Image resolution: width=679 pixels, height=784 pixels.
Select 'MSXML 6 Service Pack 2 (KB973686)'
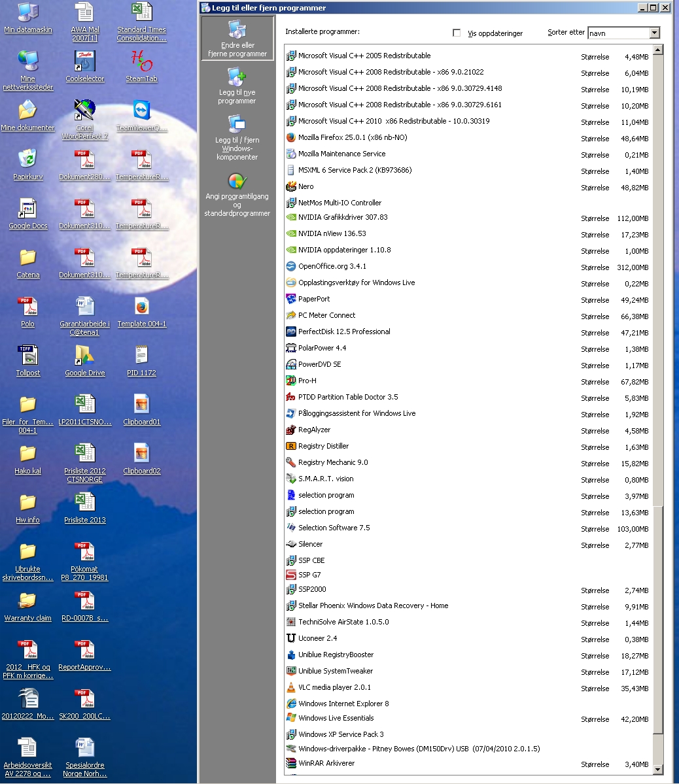tap(468, 171)
